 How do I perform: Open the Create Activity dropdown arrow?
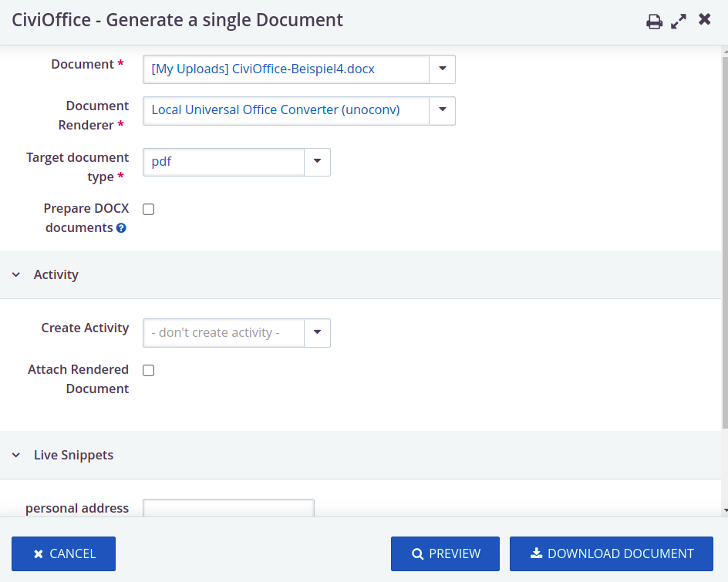click(x=317, y=333)
